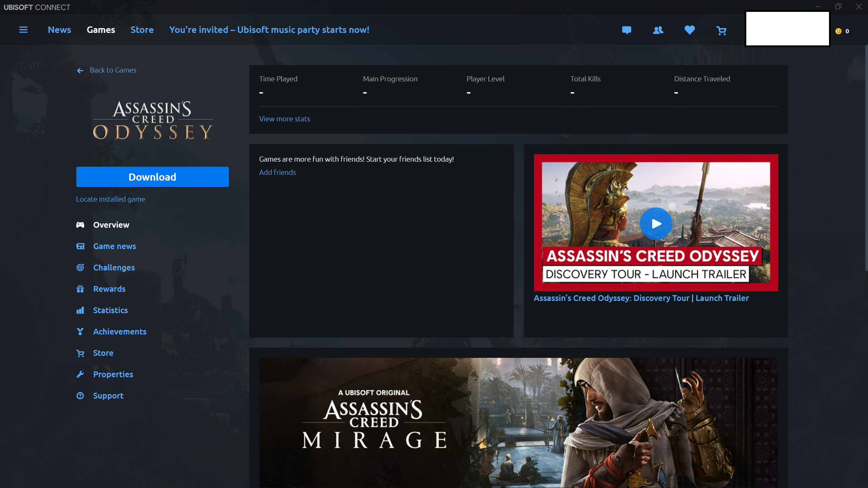Image resolution: width=868 pixels, height=488 pixels.
Task: Click the Download button for Odyssey
Action: pyautogui.click(x=153, y=177)
